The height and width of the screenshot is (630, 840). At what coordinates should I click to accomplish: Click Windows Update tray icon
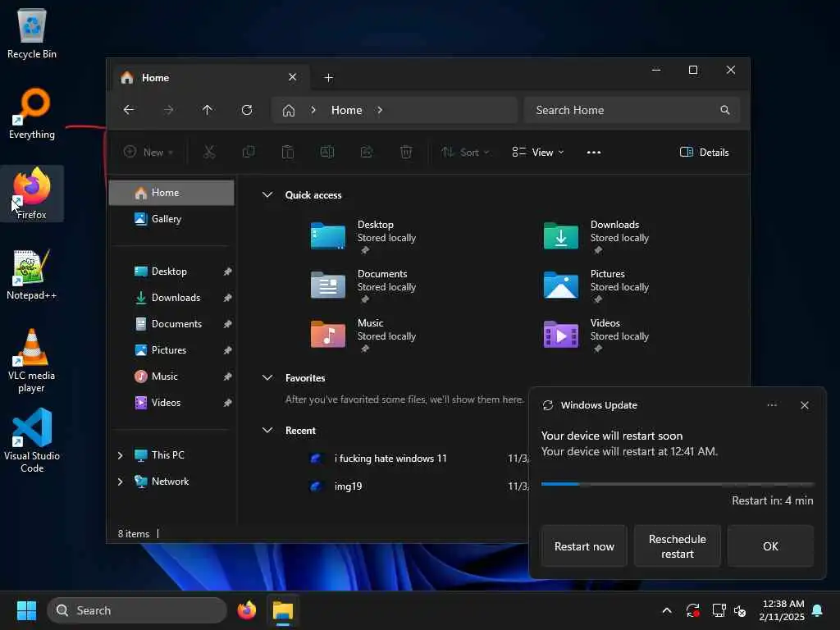pyautogui.click(x=692, y=610)
